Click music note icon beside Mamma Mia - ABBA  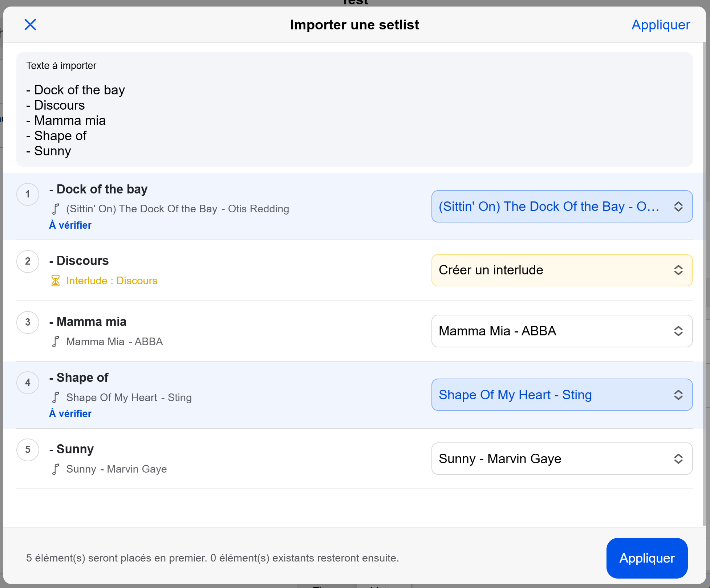pos(56,342)
